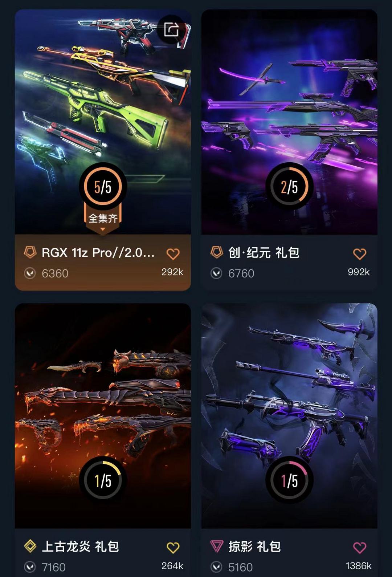392x577 pixels.
Task: Click the pink triangle tier icon beside 掠影
Action: tap(217, 546)
